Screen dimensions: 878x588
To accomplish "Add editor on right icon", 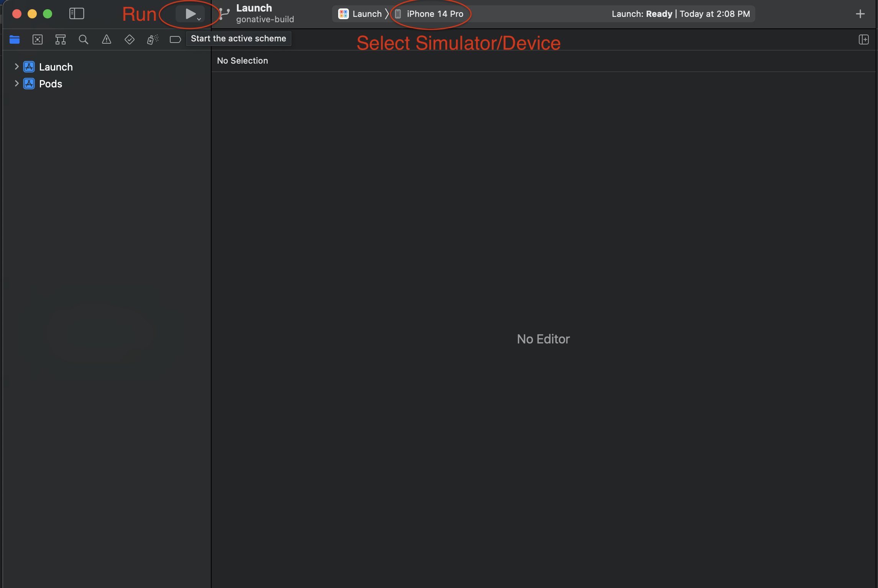I will (863, 39).
